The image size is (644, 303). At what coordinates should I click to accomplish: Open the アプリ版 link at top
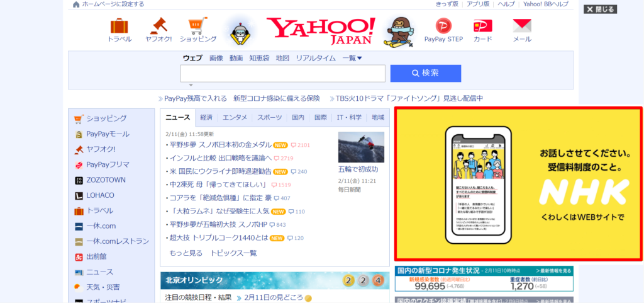(478, 4)
